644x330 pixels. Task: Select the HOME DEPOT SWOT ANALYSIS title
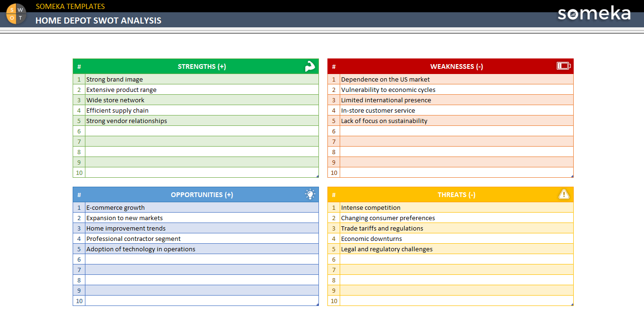coord(98,20)
